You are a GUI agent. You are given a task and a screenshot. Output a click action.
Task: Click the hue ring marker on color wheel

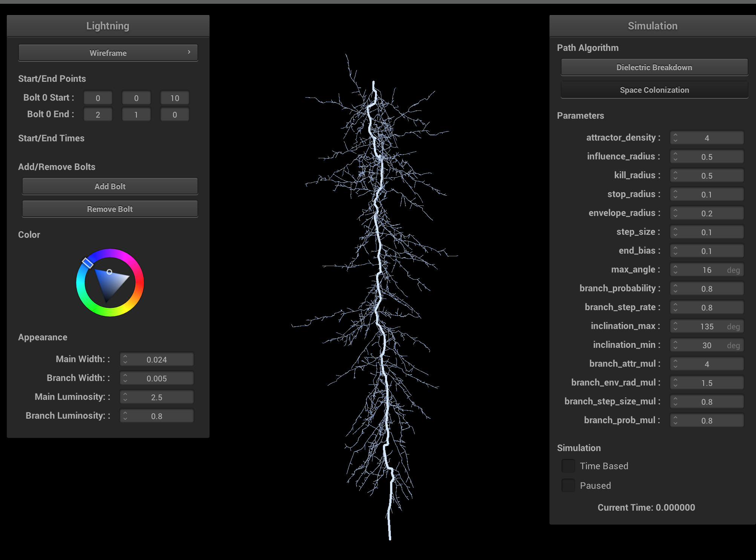click(x=88, y=263)
